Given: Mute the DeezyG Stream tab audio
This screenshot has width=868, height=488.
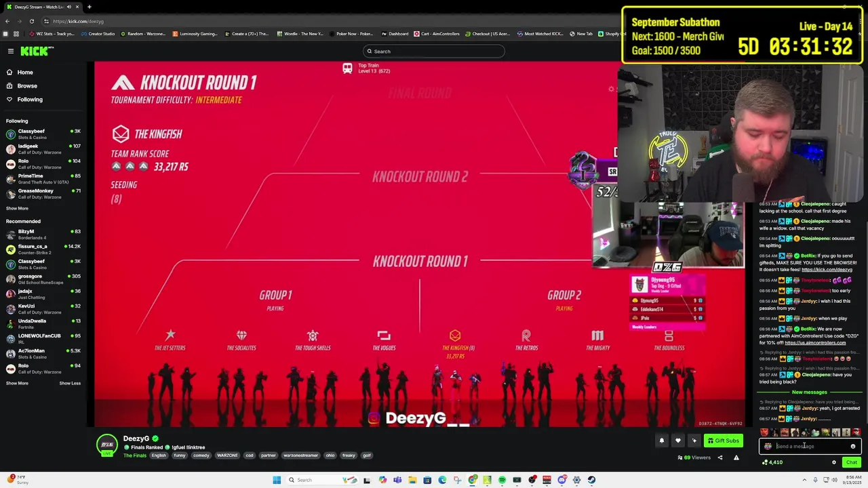Looking at the screenshot, I should point(69,7).
